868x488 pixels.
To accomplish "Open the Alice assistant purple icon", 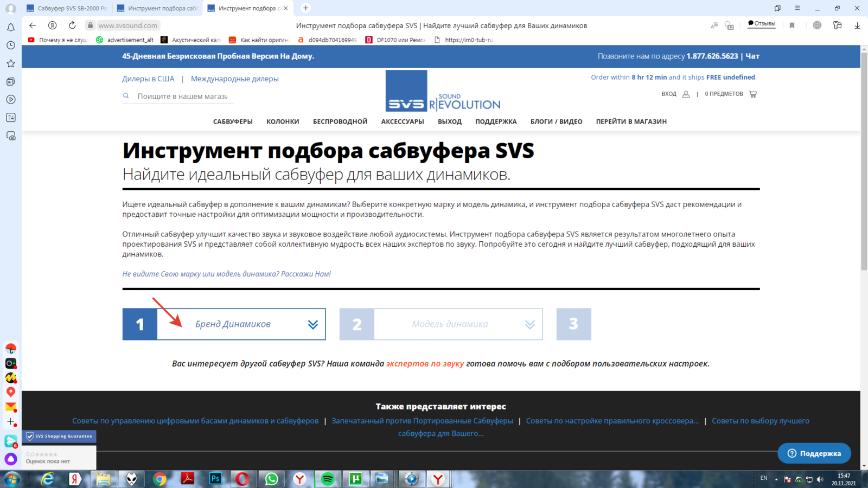I will [11, 459].
